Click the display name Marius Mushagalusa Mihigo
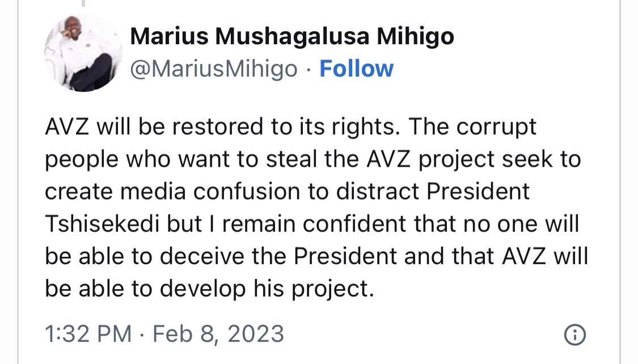The height and width of the screenshot is (364, 638). (x=291, y=36)
